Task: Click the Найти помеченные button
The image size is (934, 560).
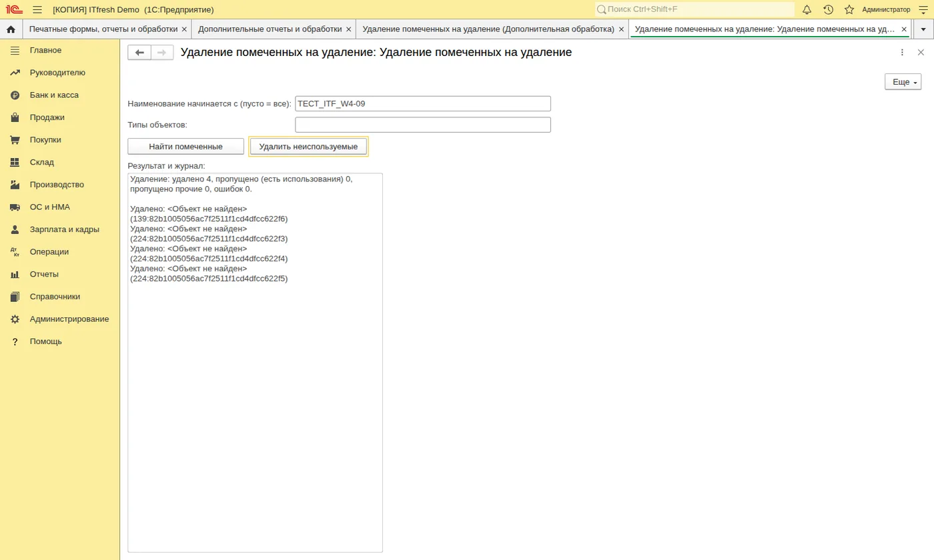Action: pos(186,147)
